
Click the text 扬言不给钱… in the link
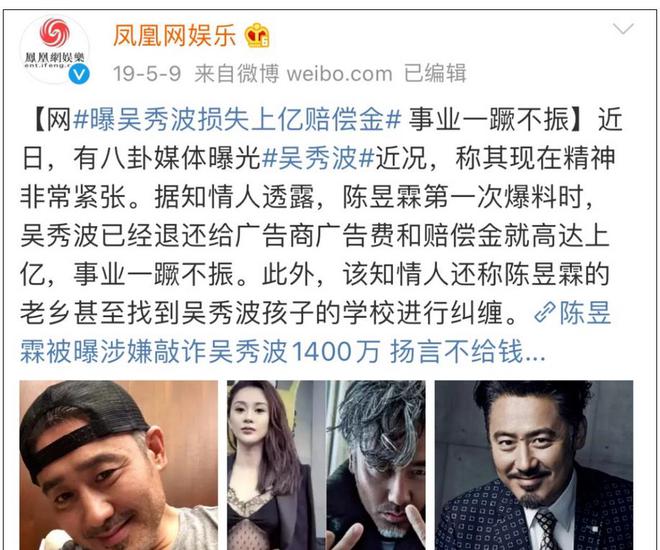467,352
